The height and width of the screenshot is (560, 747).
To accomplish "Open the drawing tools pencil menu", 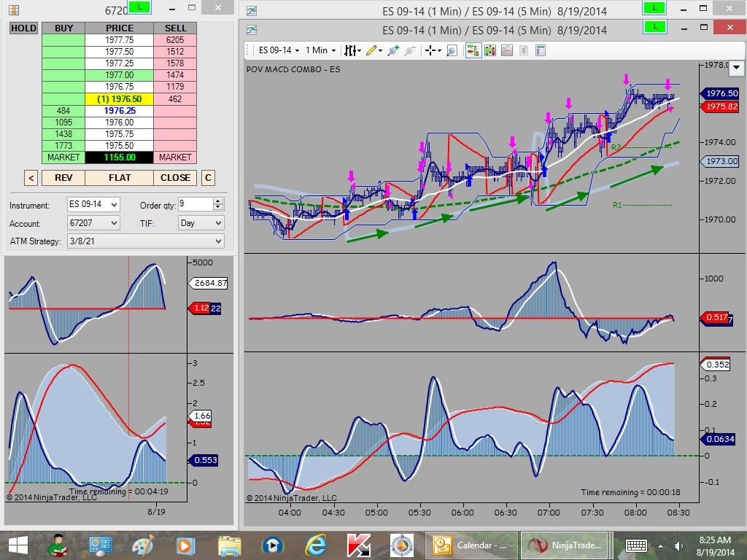I will [374, 50].
